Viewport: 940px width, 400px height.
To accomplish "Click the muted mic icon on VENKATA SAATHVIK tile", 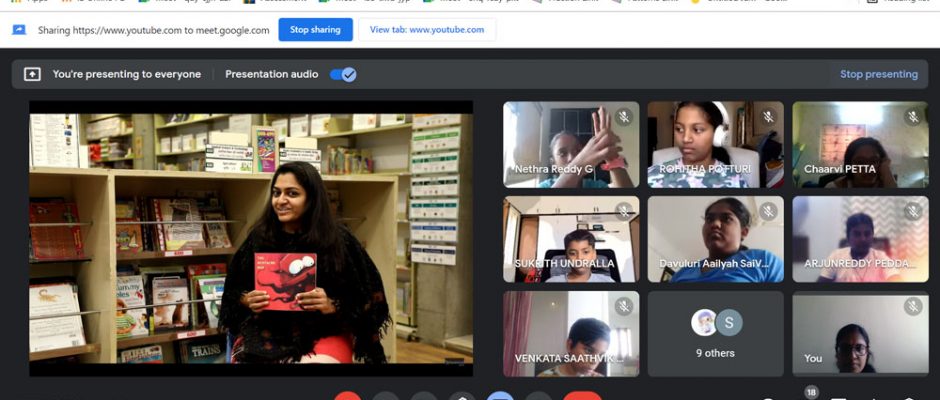I will pos(623,306).
